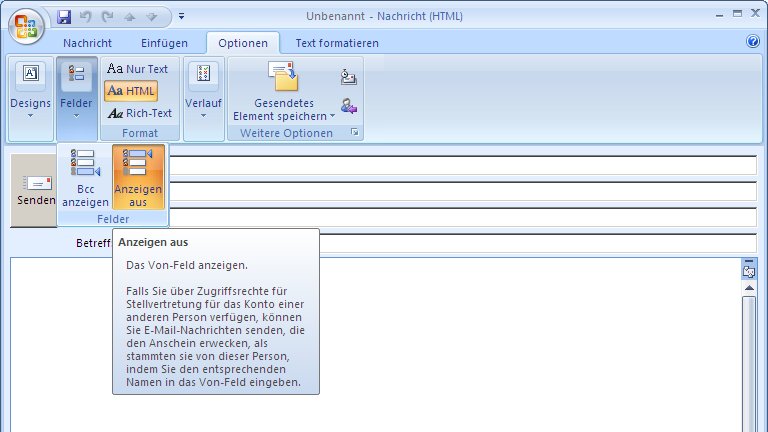
Task: Undo the last action
Action: [86, 17]
